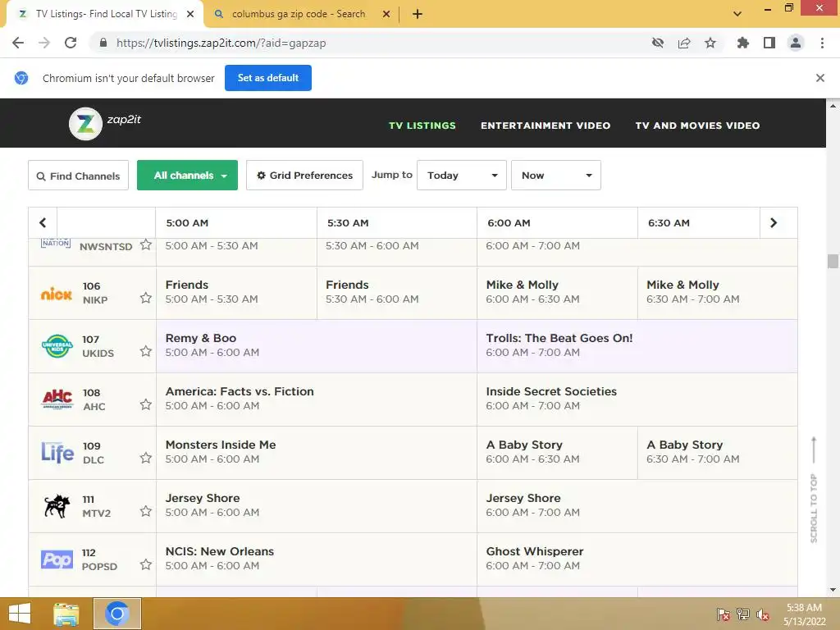Switch to TV Listings browser tab
This screenshot has width=840, height=630.
click(x=106, y=14)
